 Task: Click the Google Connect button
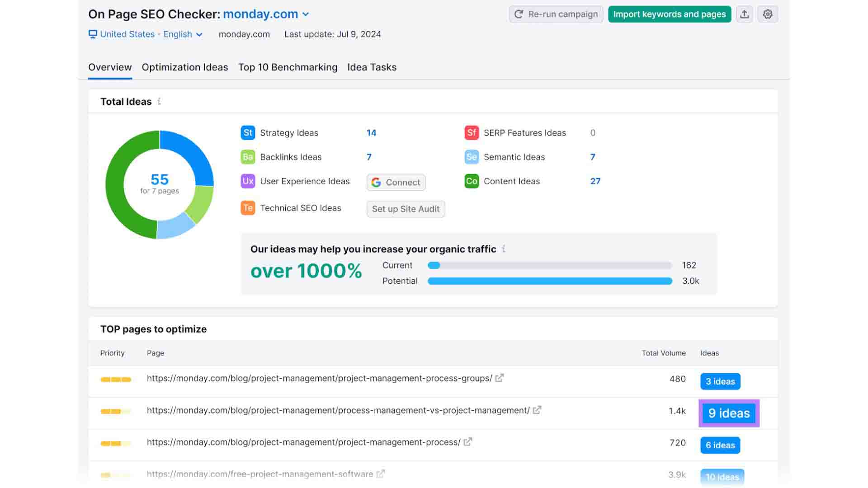pyautogui.click(x=396, y=183)
